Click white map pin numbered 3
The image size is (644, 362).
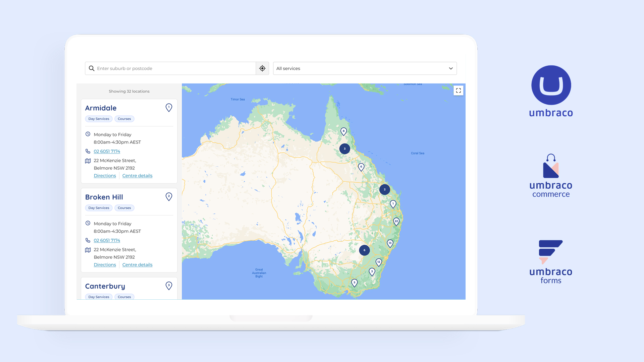click(372, 272)
